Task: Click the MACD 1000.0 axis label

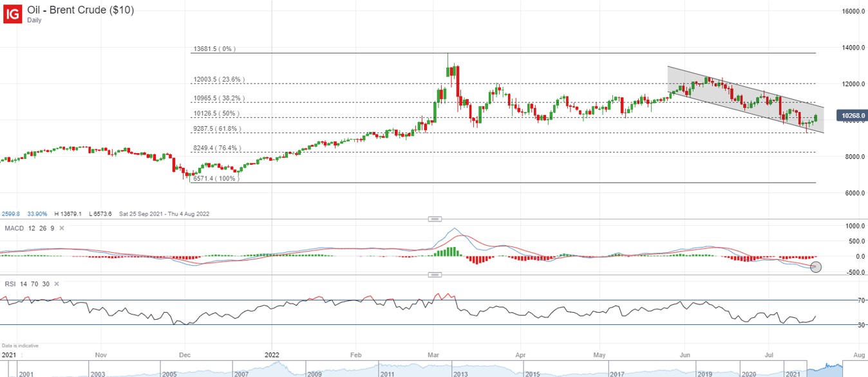Action: click(x=854, y=226)
